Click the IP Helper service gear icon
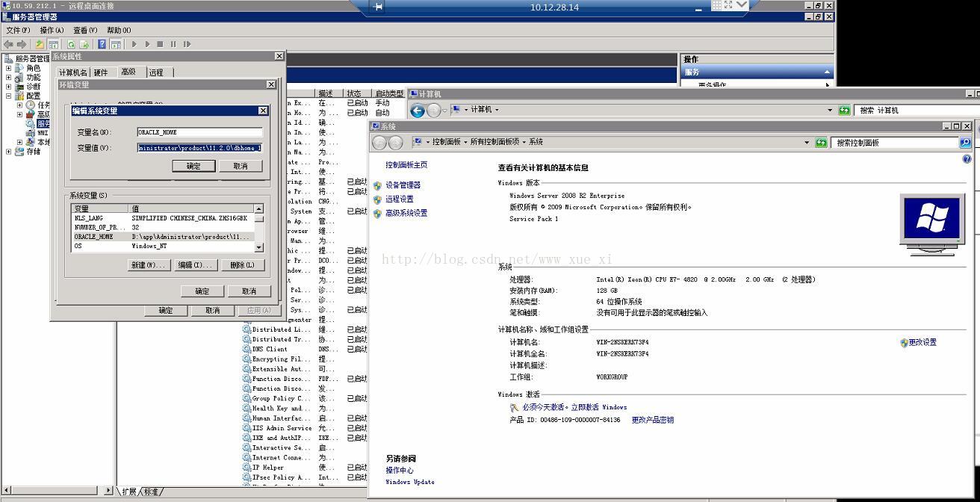This screenshot has width=980, height=502. pyautogui.click(x=246, y=468)
